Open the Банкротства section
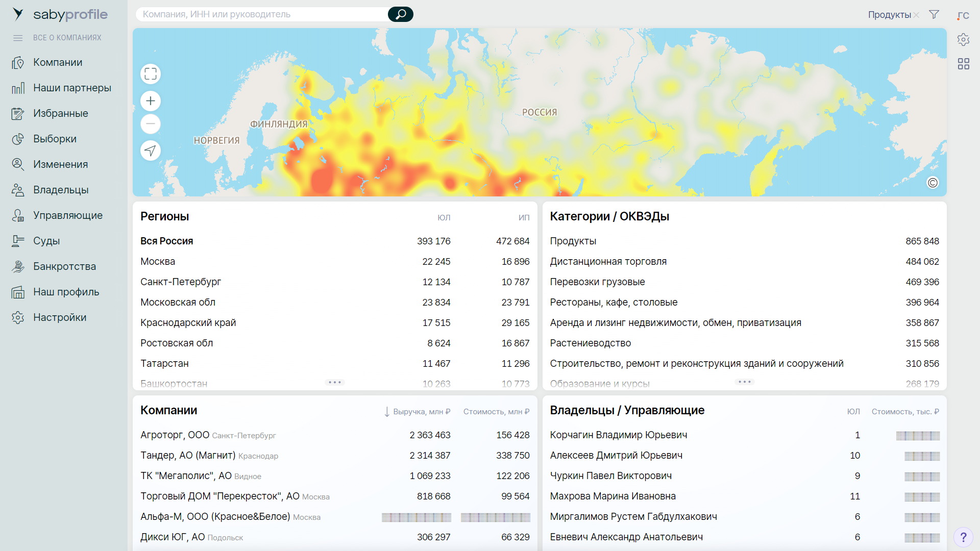 pyautogui.click(x=64, y=266)
